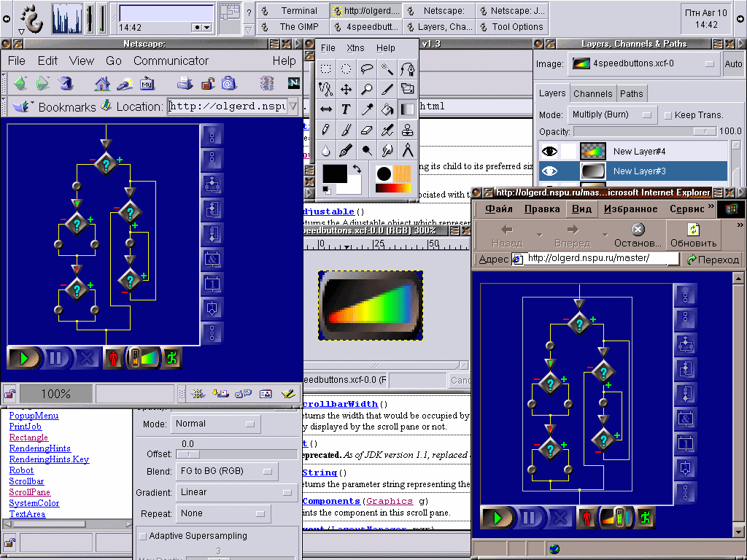Toggle visibility eye of New Layer#3
The width and height of the screenshot is (747, 560).
549,171
